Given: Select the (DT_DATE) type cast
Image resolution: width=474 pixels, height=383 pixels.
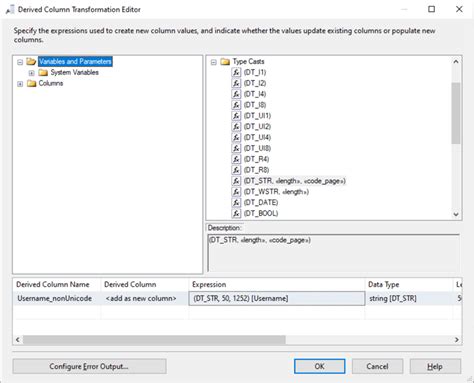Looking at the screenshot, I should [x=261, y=203].
